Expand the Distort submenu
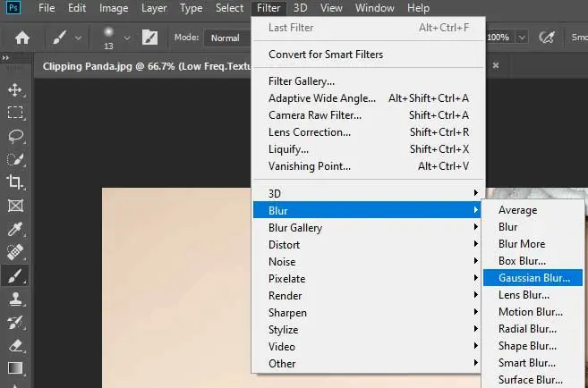588x388 pixels. pos(369,245)
